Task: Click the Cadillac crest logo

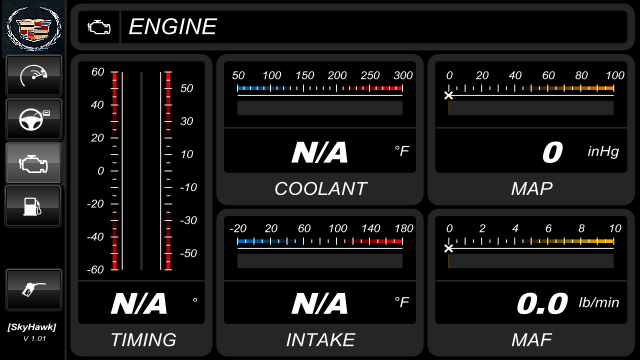Action: point(34,27)
